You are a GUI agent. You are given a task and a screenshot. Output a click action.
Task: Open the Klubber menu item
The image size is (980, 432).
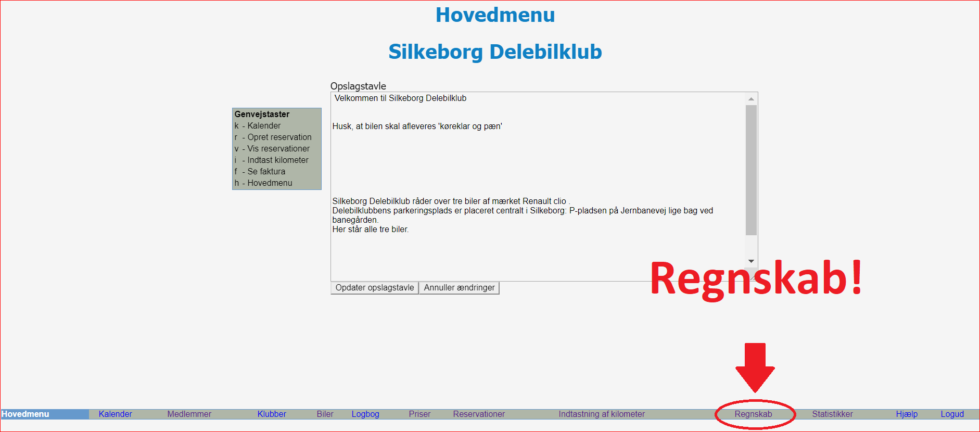272,414
